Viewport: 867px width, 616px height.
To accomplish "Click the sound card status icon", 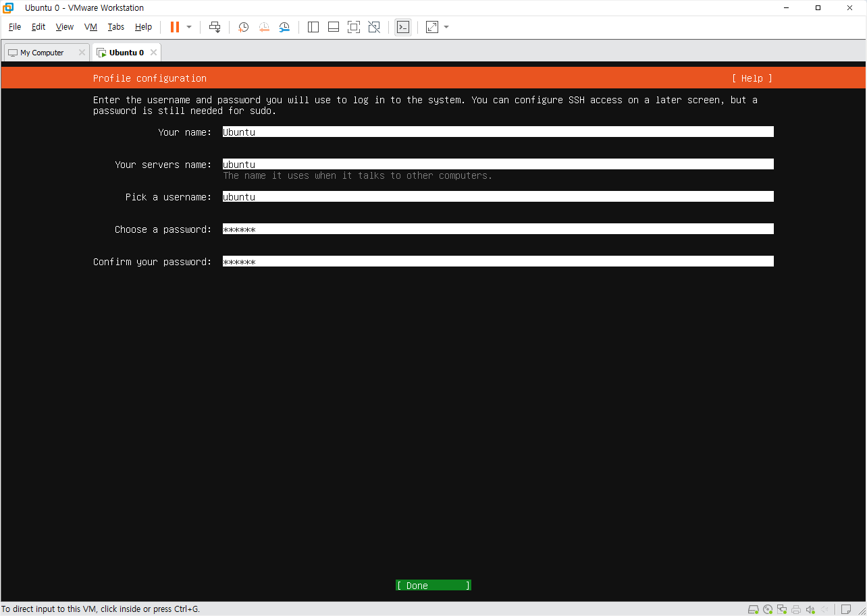I will tap(811, 609).
